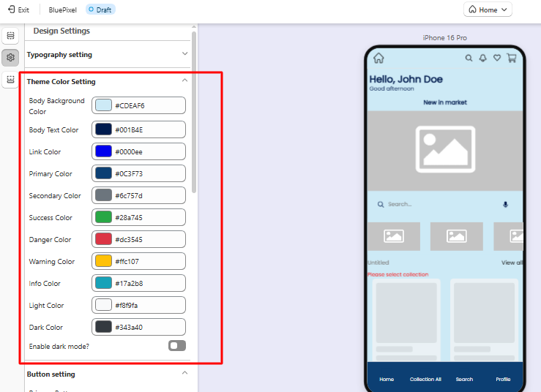Tap the notification bell in phone preview
The image size is (541, 392).
[482, 59]
